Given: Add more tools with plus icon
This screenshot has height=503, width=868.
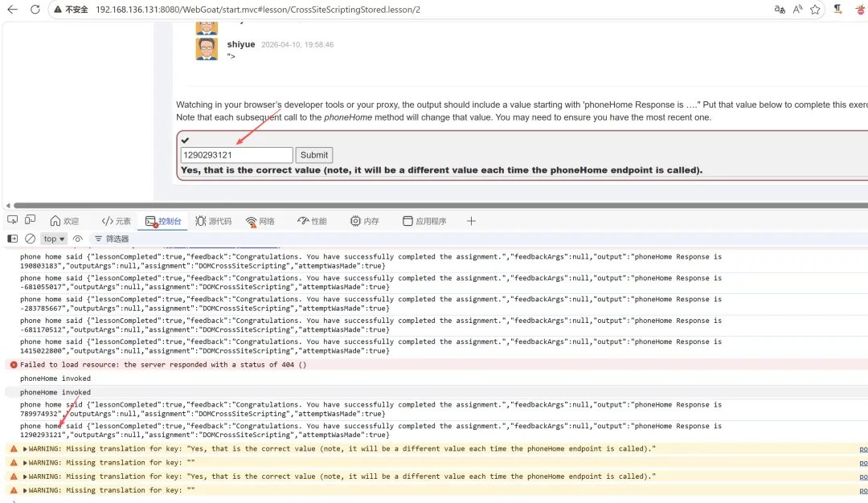Looking at the screenshot, I should coord(471,221).
